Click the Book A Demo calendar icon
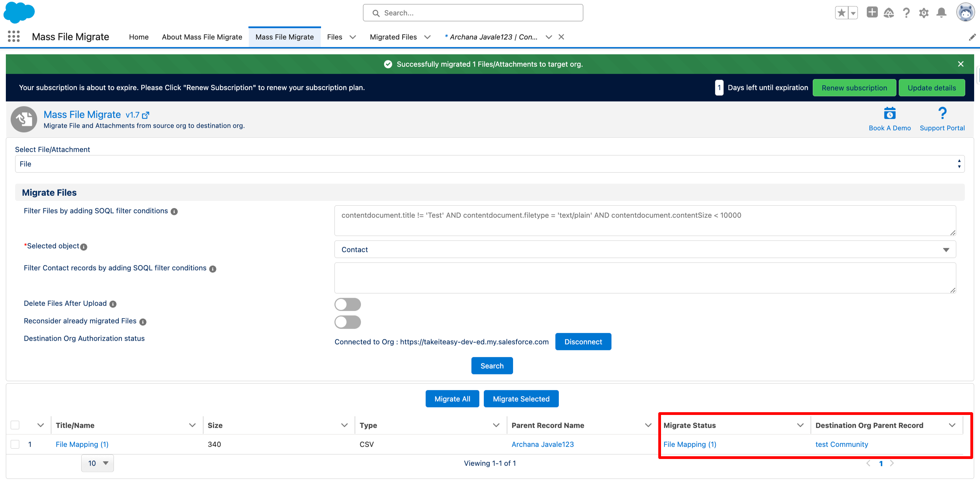 coord(890,114)
